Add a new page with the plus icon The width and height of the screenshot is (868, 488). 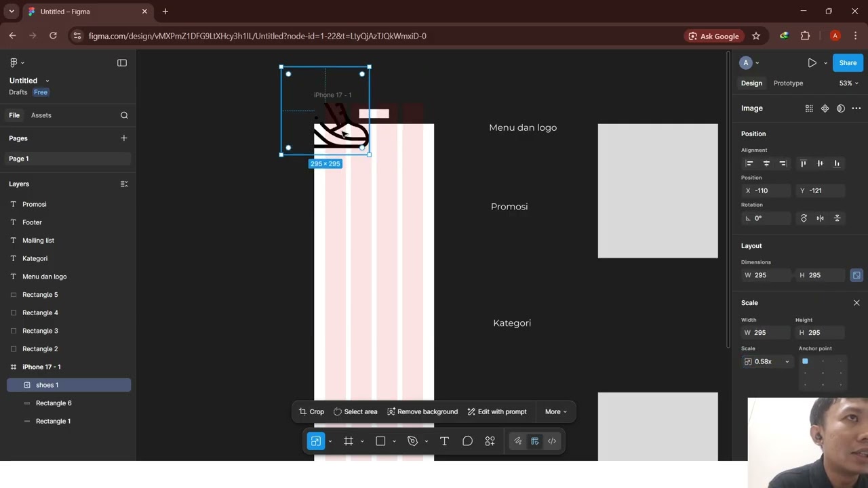123,138
